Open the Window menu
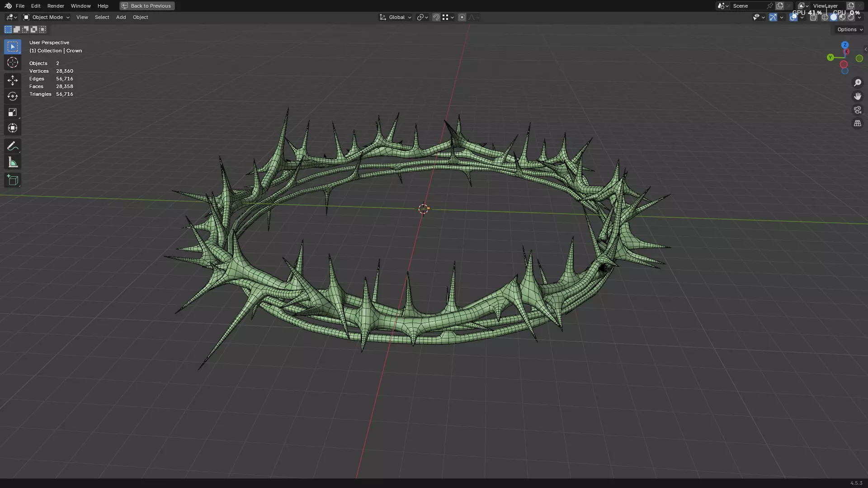The height and width of the screenshot is (488, 868). tap(80, 6)
